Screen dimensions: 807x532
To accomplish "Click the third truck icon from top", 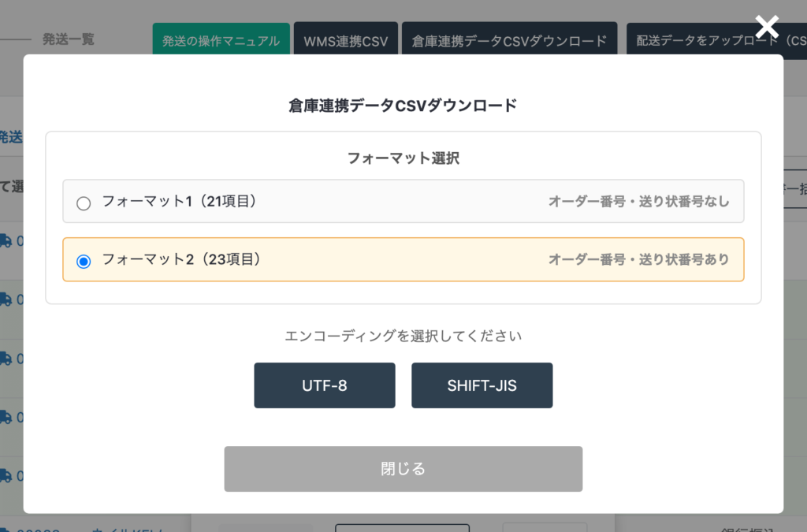I will 6,359.
